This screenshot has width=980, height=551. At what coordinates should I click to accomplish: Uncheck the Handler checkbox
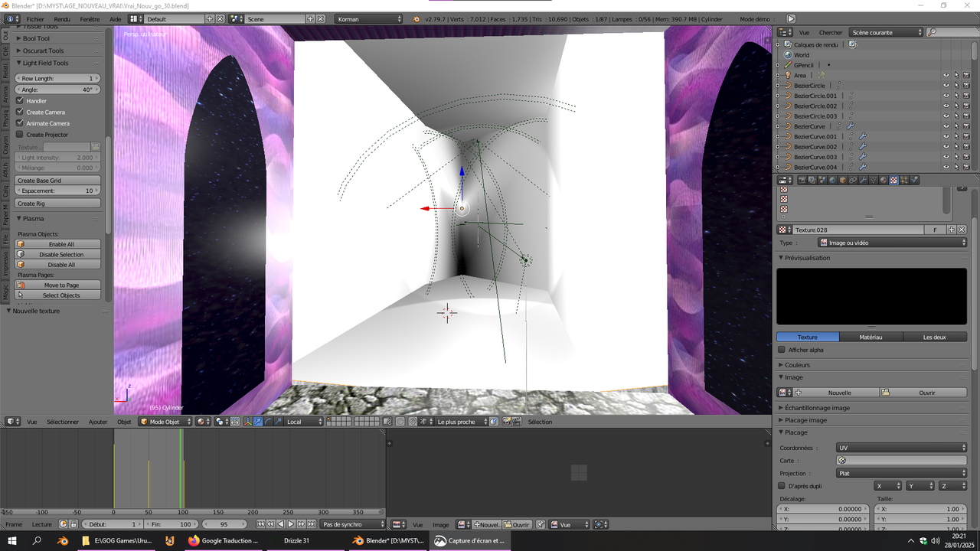coord(20,100)
